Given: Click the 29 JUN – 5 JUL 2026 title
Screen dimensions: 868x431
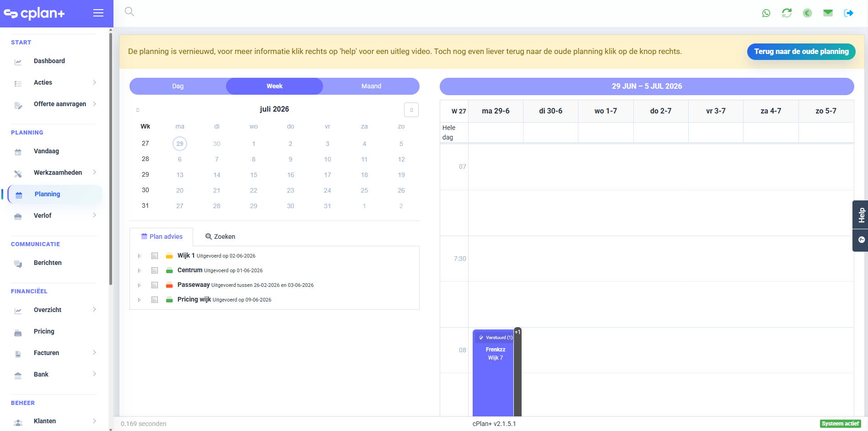Looking at the screenshot, I should (647, 86).
